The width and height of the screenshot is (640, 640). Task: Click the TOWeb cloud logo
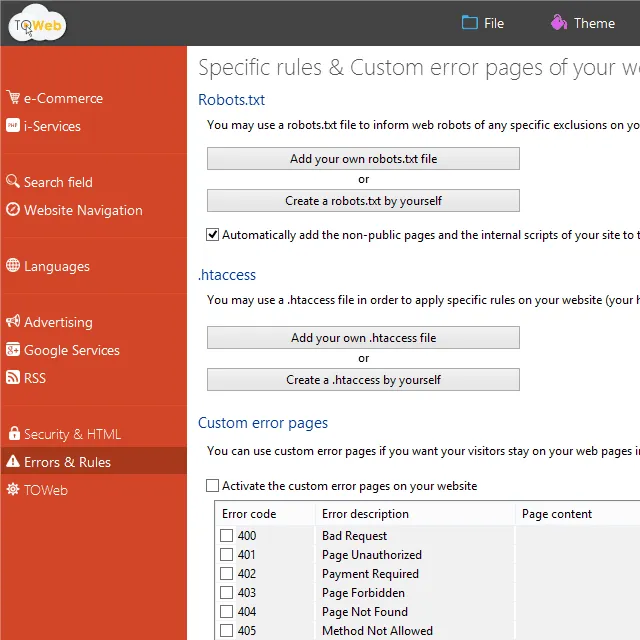pos(37,23)
